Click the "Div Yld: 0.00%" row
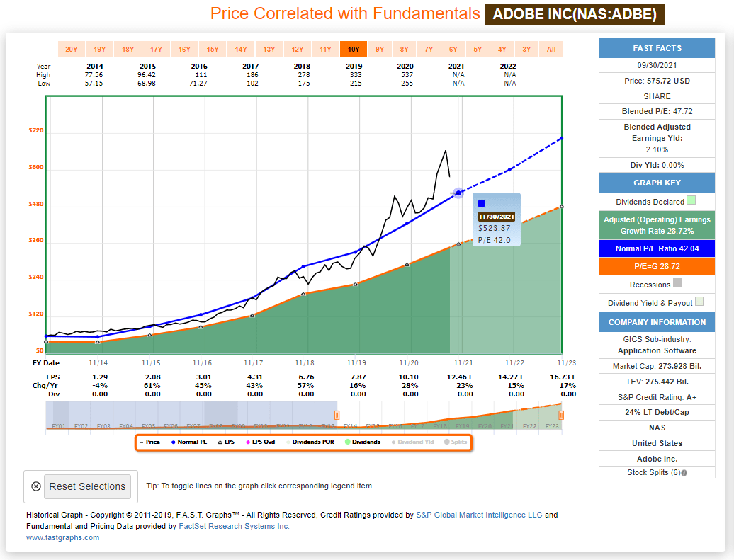 point(657,165)
